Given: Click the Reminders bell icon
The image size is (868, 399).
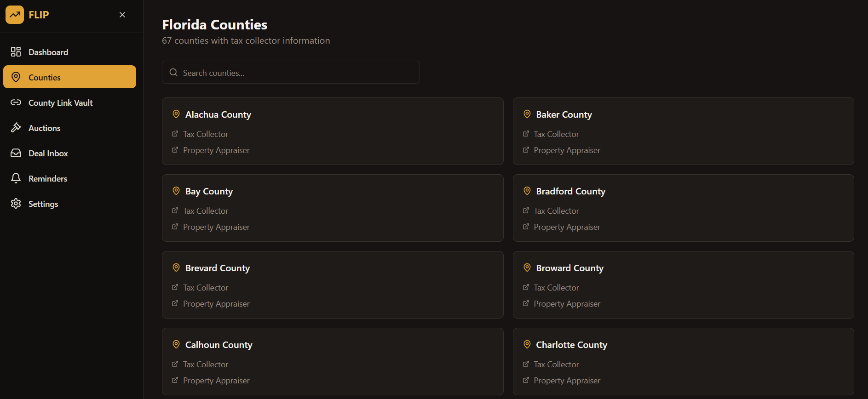Looking at the screenshot, I should tap(16, 178).
